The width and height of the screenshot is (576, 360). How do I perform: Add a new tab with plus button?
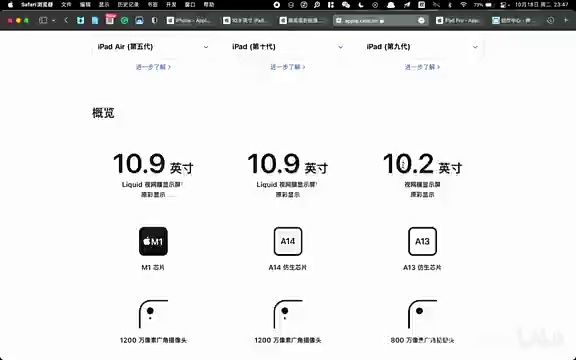[x=566, y=21]
